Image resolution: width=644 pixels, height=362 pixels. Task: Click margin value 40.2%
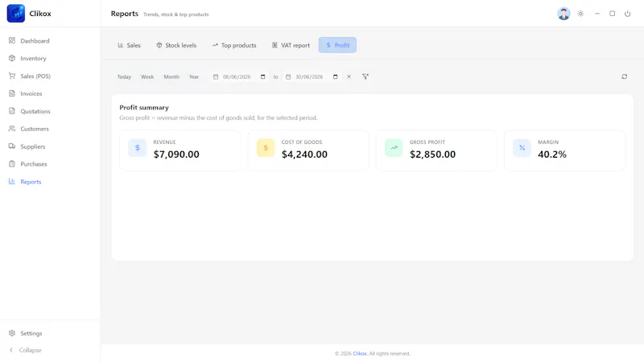(552, 154)
